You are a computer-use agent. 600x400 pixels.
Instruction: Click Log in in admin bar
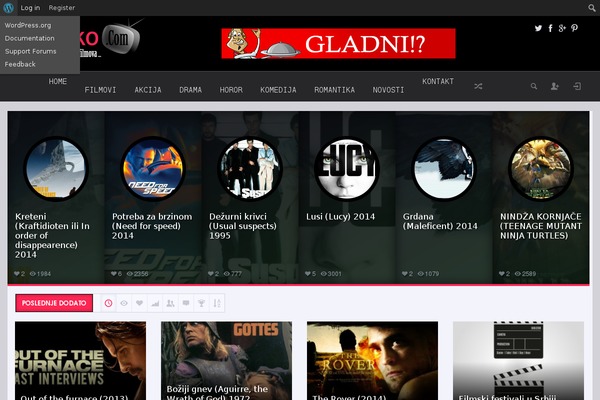click(x=30, y=8)
